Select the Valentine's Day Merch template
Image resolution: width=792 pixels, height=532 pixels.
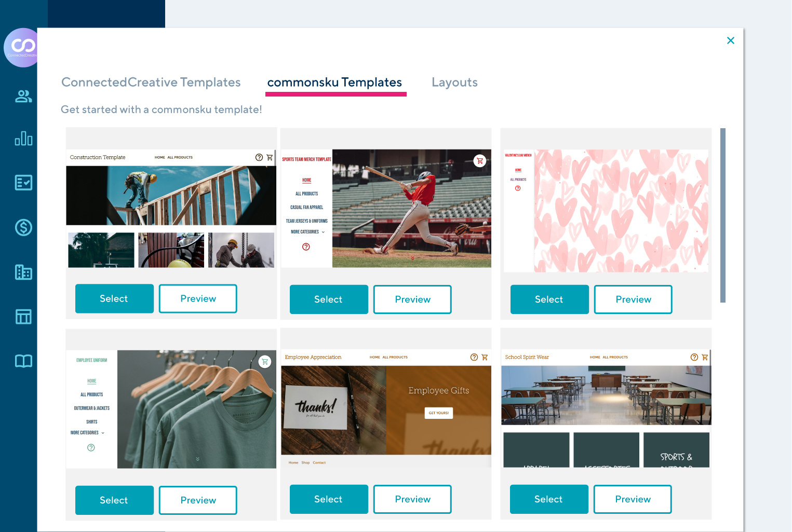[x=549, y=299]
